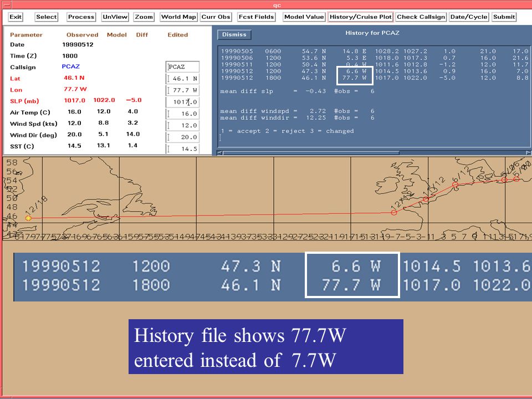Open the Select toolbar button
Image resolution: width=532 pixels, height=399 pixels.
pyautogui.click(x=47, y=17)
